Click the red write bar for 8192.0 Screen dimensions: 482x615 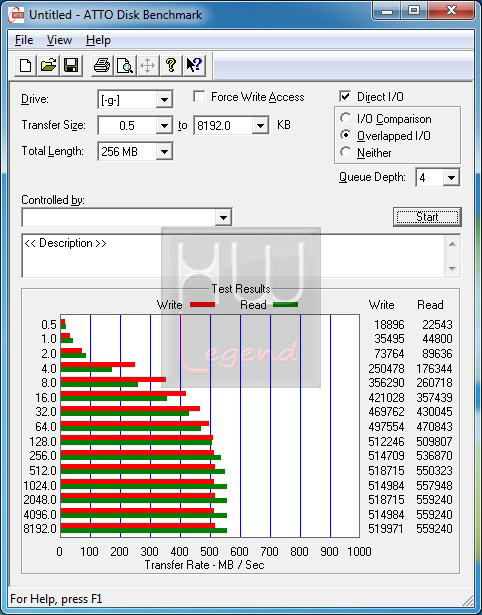click(138, 526)
